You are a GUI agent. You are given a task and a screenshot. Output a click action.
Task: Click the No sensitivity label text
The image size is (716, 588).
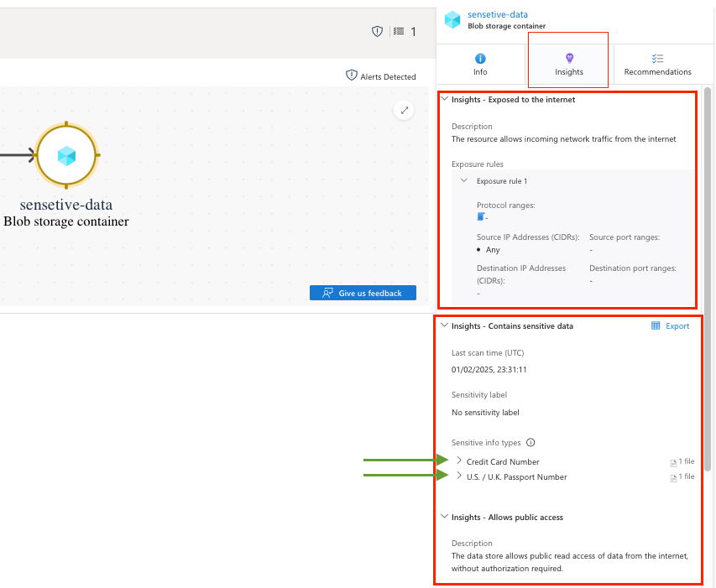click(485, 413)
